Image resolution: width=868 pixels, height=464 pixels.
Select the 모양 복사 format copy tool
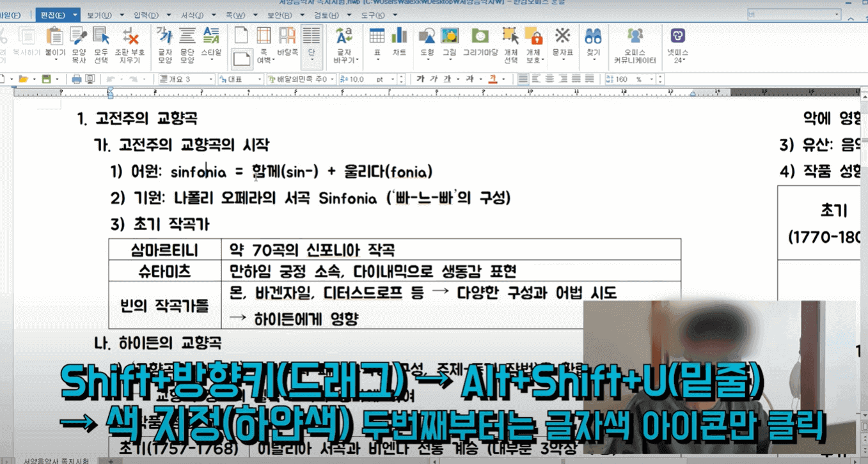[79, 45]
